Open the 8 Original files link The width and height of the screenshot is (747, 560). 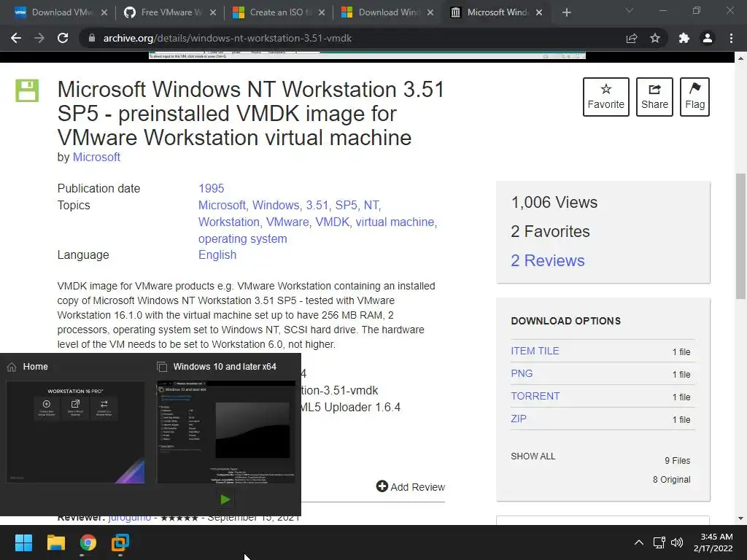(671, 480)
